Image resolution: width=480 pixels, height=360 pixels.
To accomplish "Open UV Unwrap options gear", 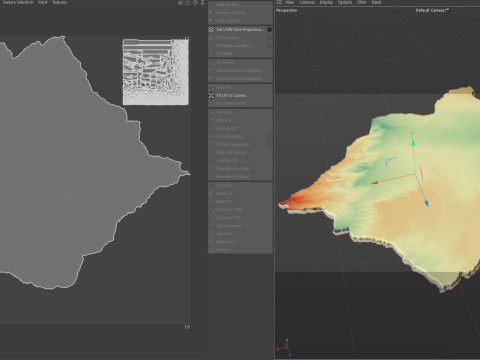I will click(x=269, y=38).
